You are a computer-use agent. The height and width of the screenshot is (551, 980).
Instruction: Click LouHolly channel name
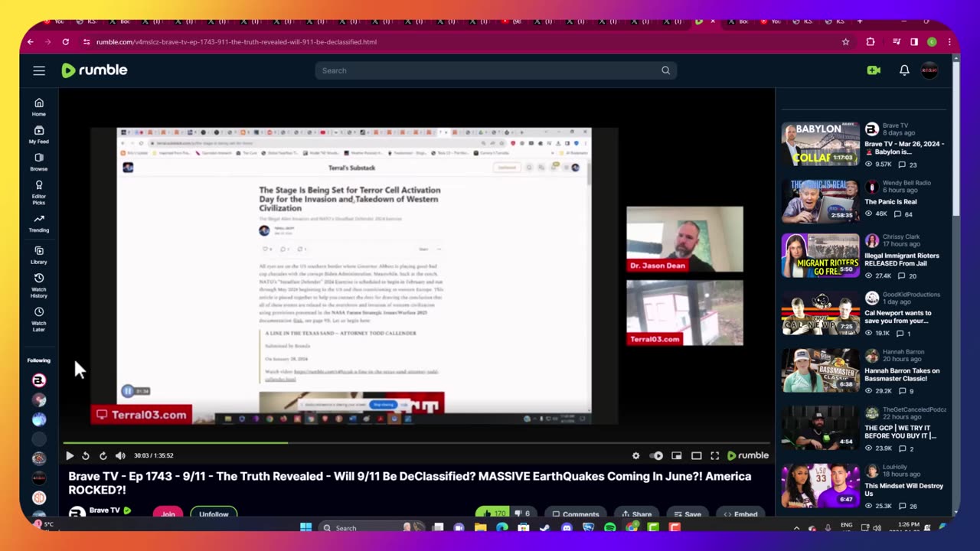(x=893, y=466)
